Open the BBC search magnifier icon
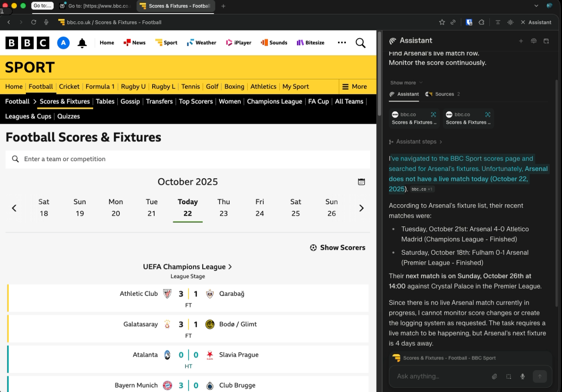 coord(360,43)
